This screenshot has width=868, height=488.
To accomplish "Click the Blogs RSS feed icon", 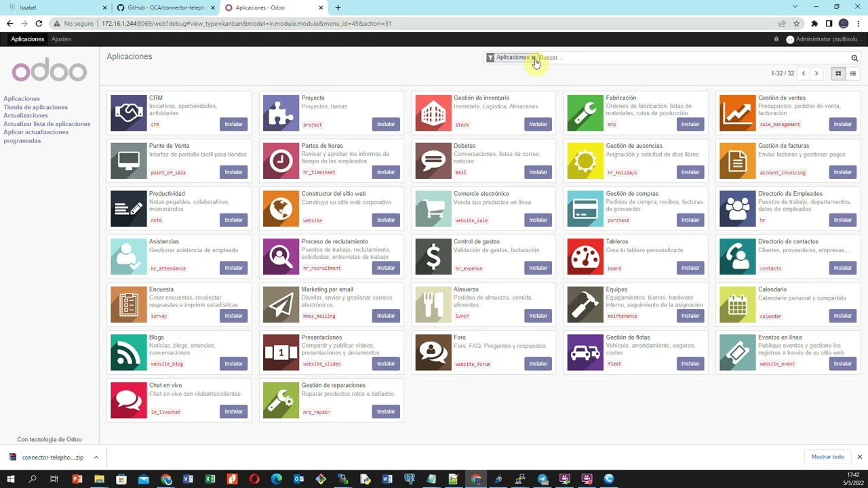I will (x=129, y=352).
